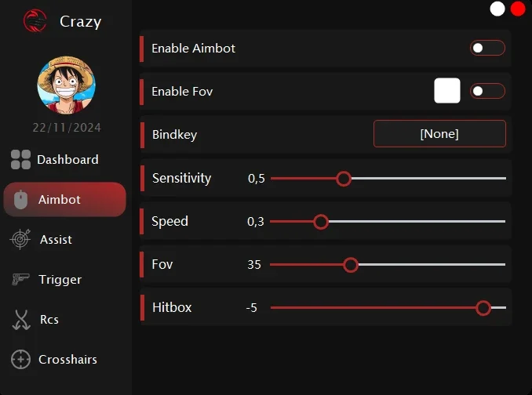Set the Bindkey via the [None] box
Image resolution: width=532 pixels, height=395 pixels.
tap(439, 134)
